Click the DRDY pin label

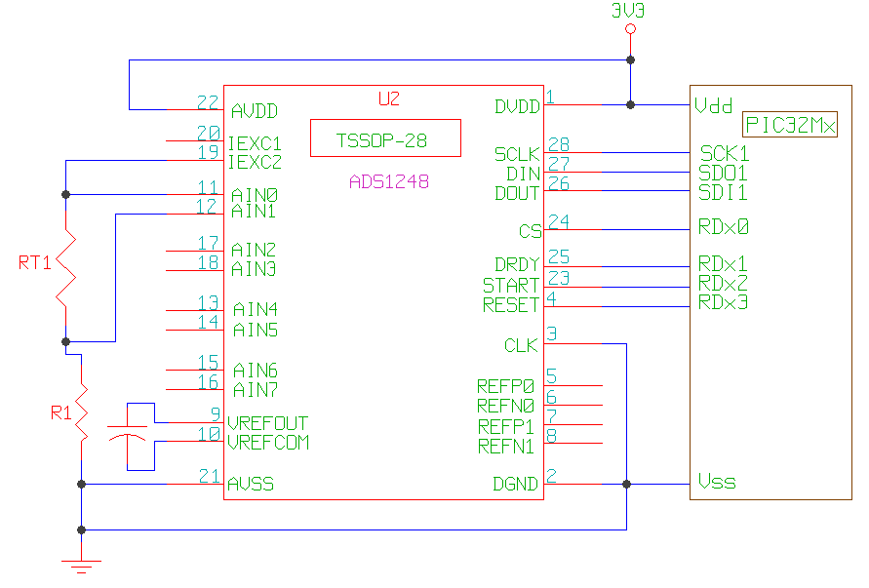[x=517, y=264]
